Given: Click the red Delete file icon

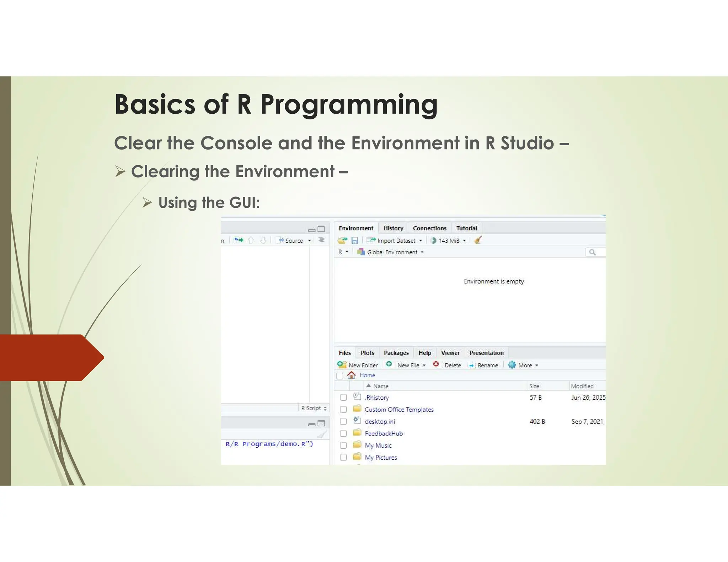Looking at the screenshot, I should (436, 364).
